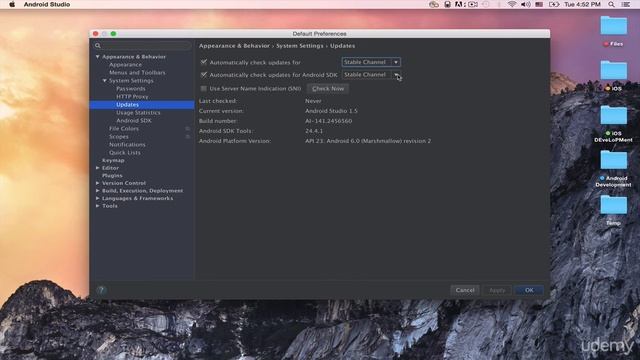Select Quick Lists settings item
640x360 pixels.
[124, 153]
